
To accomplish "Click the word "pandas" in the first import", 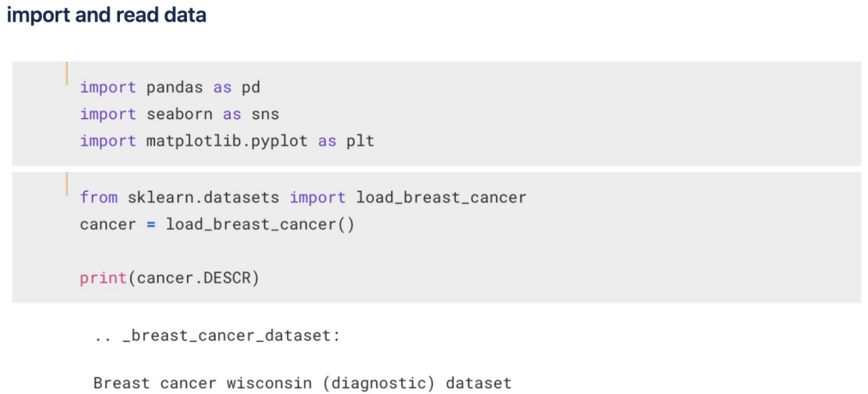I will pyautogui.click(x=175, y=87).
